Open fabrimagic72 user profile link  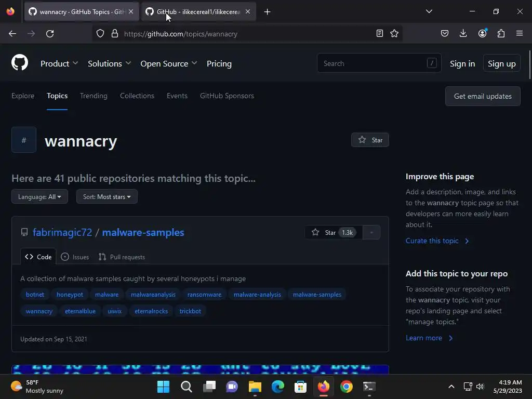pyautogui.click(x=62, y=232)
